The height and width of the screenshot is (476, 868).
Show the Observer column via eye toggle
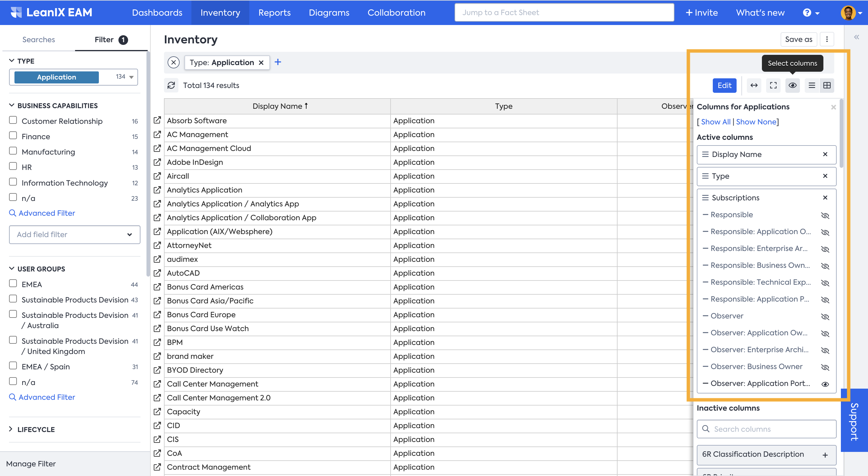coord(825,316)
